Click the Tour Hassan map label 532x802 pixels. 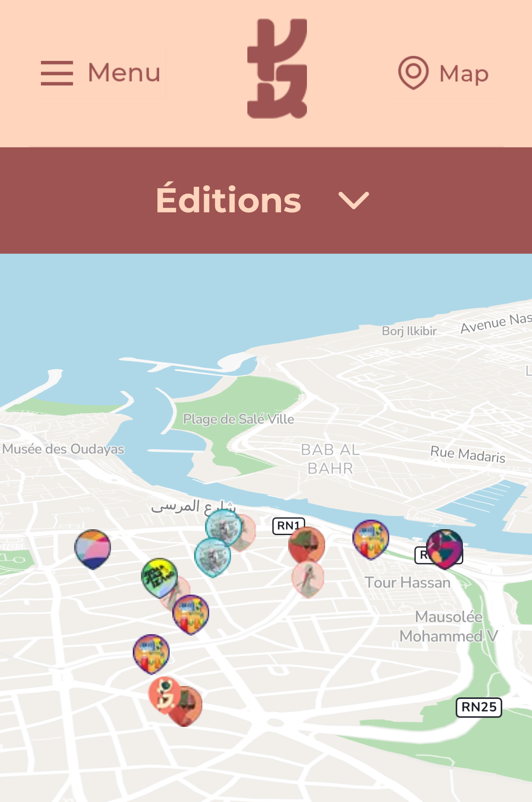tap(407, 582)
